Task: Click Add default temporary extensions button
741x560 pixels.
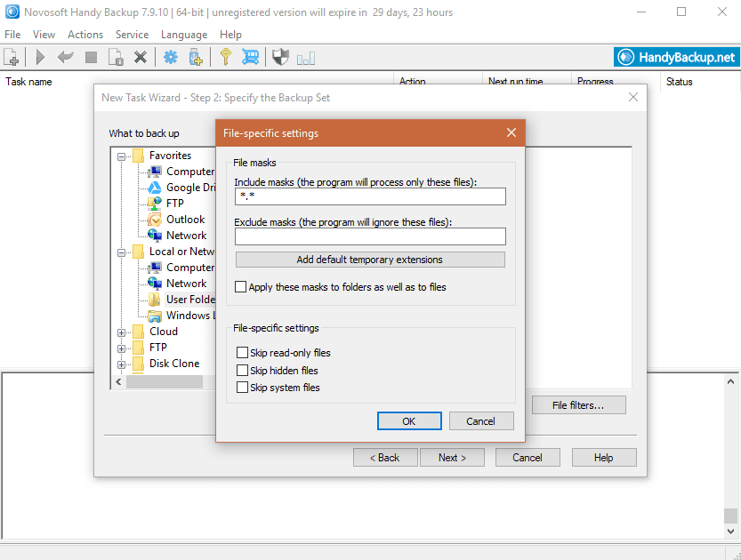Action: [369, 260]
